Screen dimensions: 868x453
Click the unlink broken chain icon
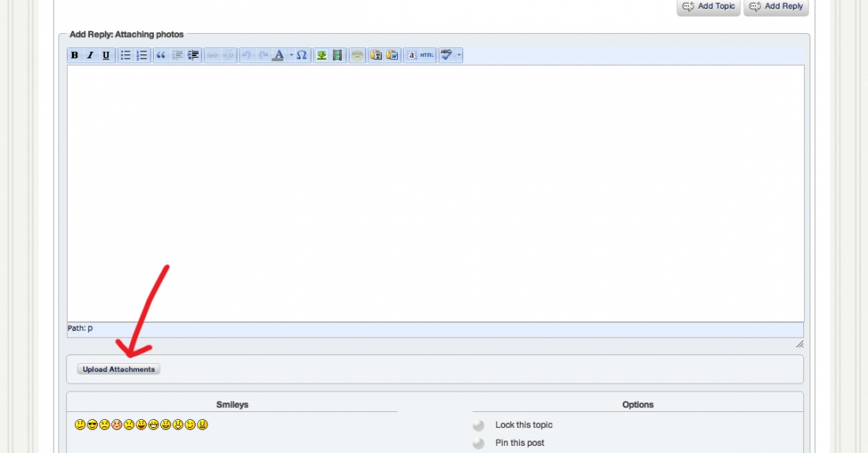(x=228, y=55)
